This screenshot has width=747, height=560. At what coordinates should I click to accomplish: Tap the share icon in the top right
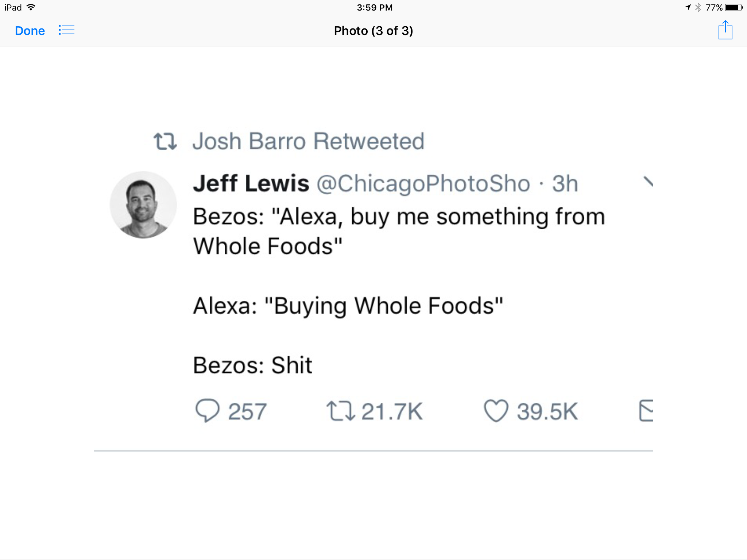pyautogui.click(x=725, y=30)
